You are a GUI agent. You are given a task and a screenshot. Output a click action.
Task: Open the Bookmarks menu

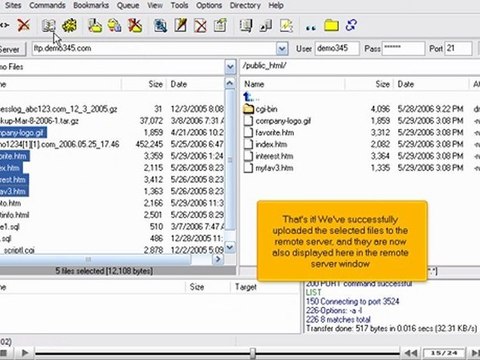[91, 5]
